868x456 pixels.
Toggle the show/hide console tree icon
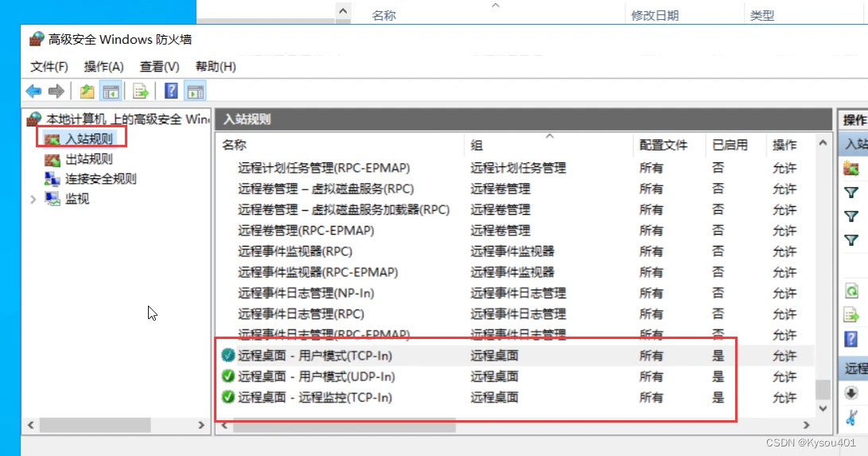[111, 91]
